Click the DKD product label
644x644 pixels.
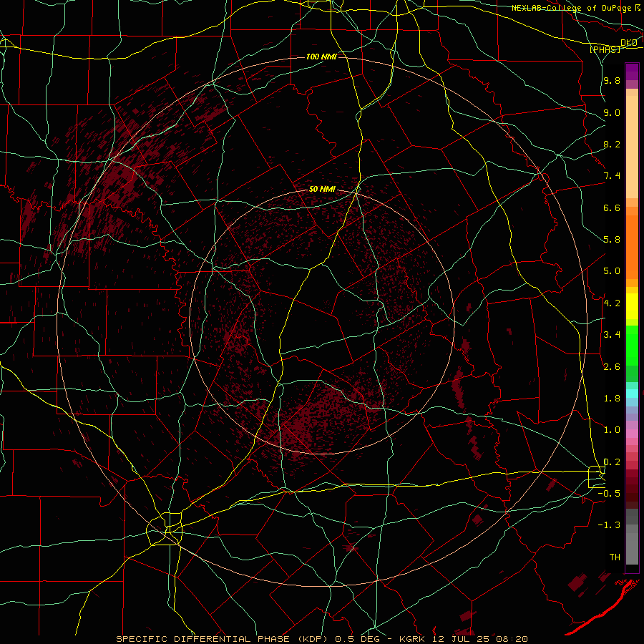628,43
